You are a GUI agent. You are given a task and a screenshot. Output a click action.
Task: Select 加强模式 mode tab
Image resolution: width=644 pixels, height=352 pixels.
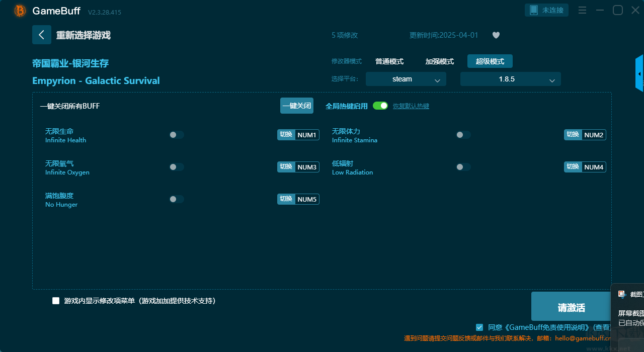(440, 61)
